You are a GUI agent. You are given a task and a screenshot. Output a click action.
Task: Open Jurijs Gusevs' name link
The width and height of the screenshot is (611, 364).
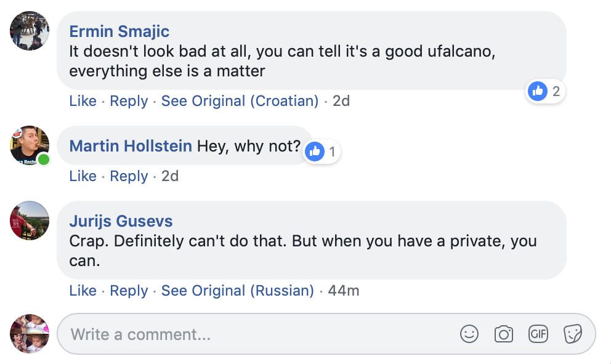(121, 221)
